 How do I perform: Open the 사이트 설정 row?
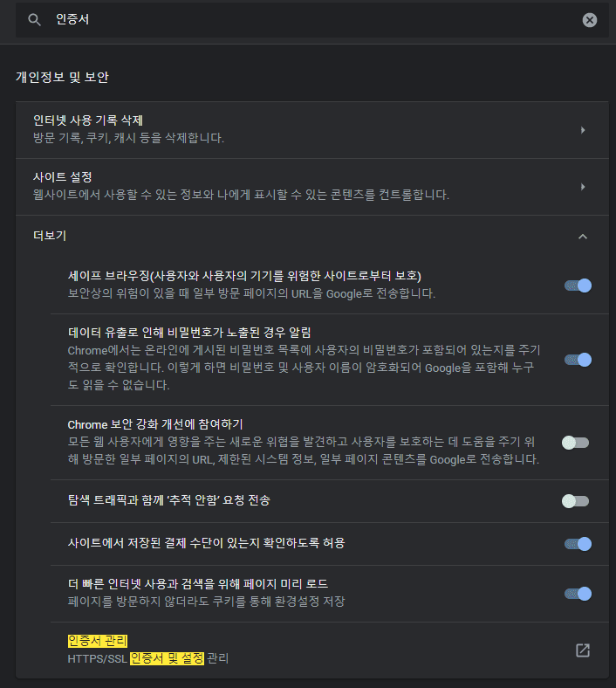tap(312, 187)
